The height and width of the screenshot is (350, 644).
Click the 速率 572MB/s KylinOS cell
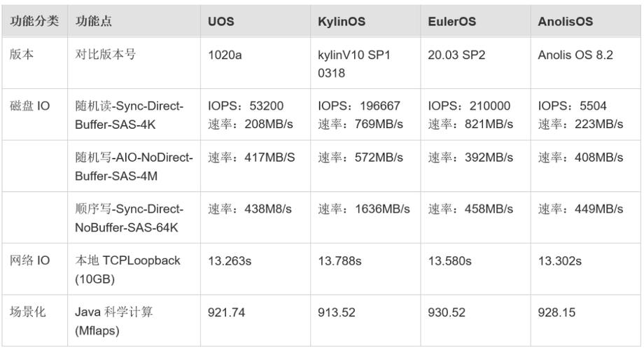(x=365, y=166)
